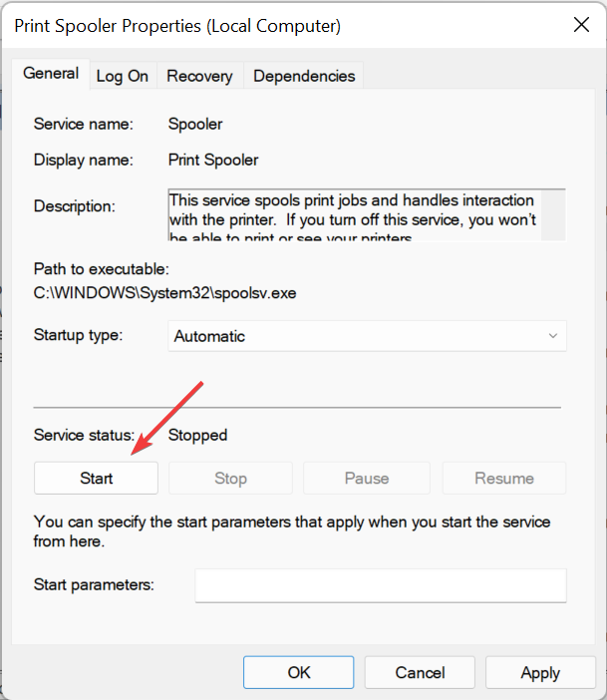Switch to the General tab
607x700 pixels.
51,74
